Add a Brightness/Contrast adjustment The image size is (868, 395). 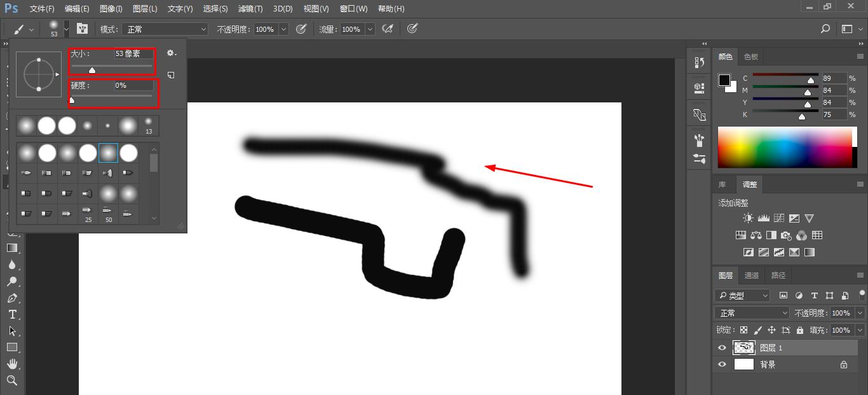pos(748,218)
